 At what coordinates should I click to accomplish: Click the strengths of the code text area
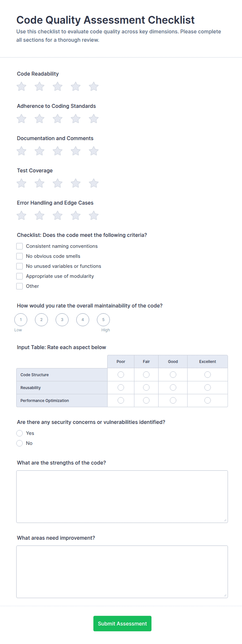pyautogui.click(x=122, y=497)
